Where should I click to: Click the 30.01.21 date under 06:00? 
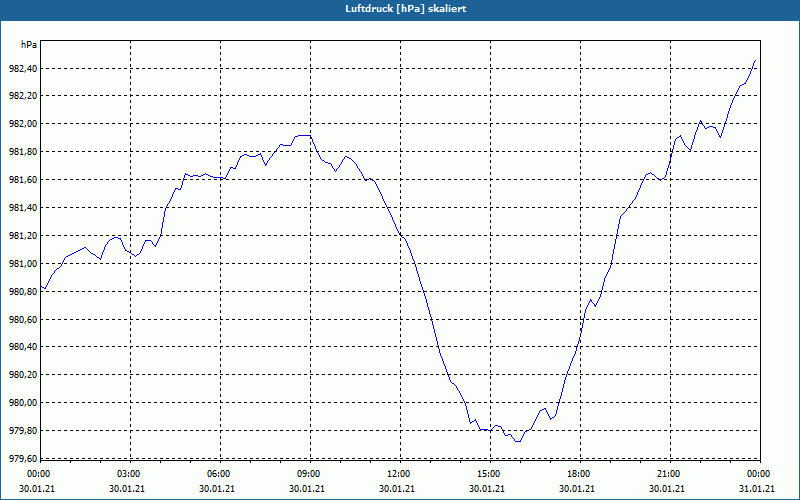pyautogui.click(x=217, y=489)
